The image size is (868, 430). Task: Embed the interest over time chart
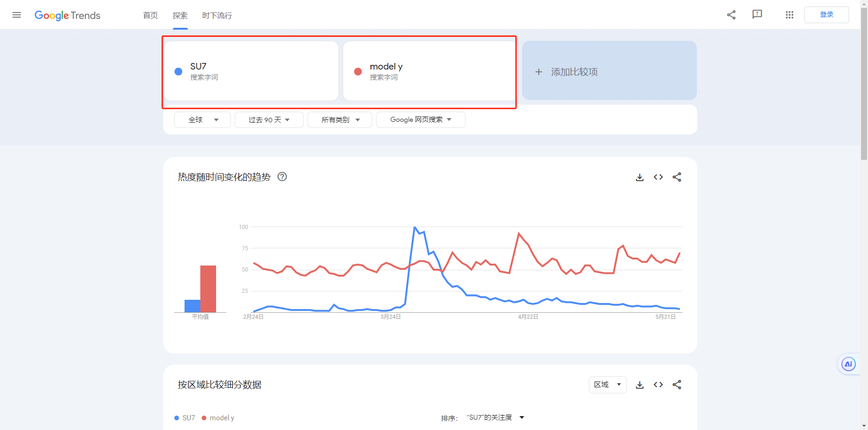click(x=658, y=177)
